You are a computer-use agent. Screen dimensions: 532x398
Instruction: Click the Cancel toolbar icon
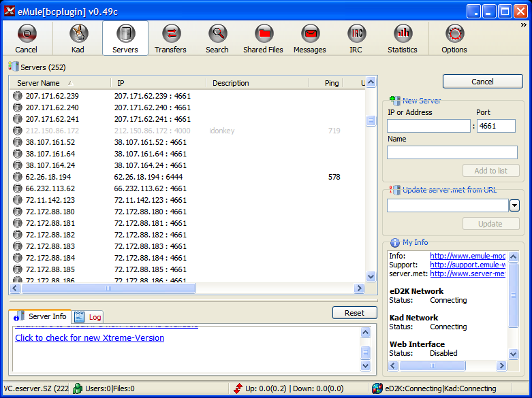[27, 38]
